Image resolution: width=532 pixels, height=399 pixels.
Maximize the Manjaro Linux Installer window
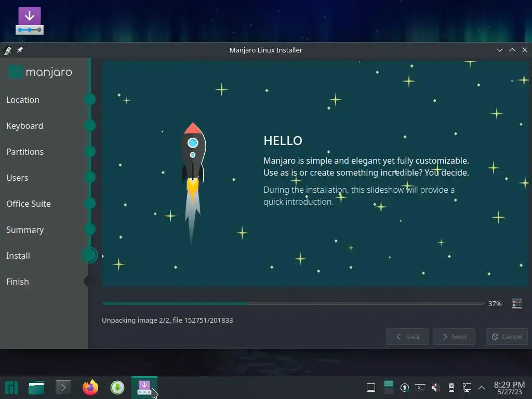[x=512, y=50]
